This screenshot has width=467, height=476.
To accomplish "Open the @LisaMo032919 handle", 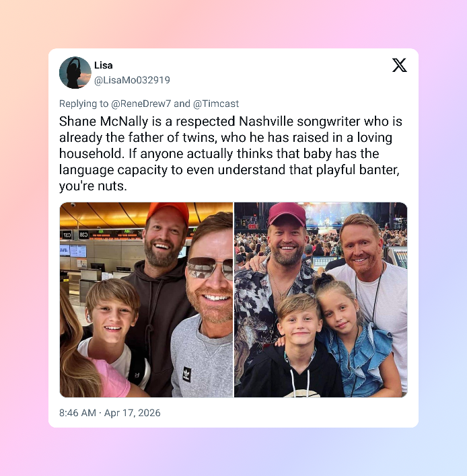I will 132,80.
